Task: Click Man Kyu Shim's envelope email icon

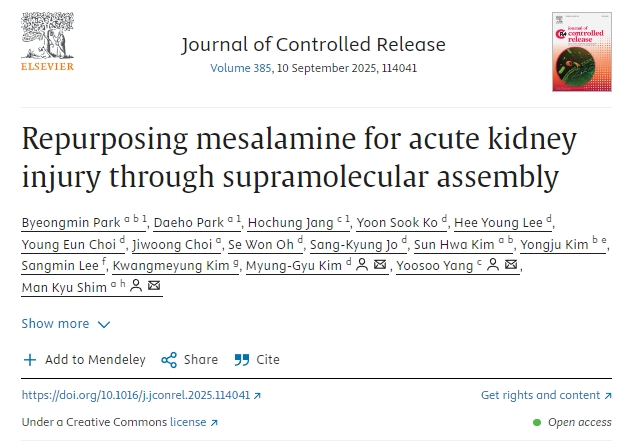Action: (153, 287)
